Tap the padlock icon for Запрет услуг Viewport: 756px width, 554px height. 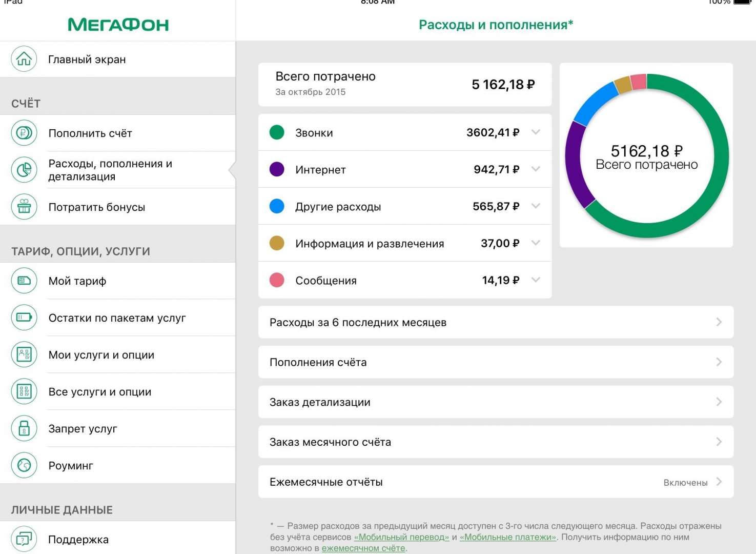click(x=24, y=428)
